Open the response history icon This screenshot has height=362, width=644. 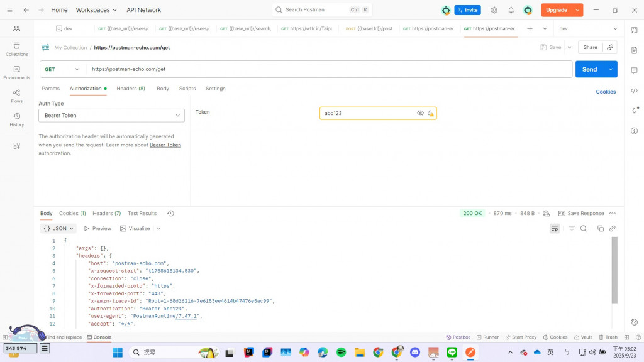pyautogui.click(x=170, y=214)
